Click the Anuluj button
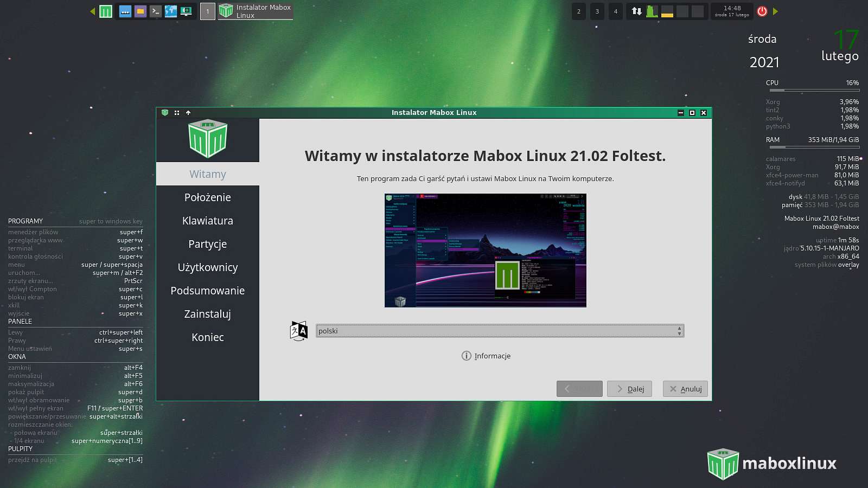 tap(685, 389)
